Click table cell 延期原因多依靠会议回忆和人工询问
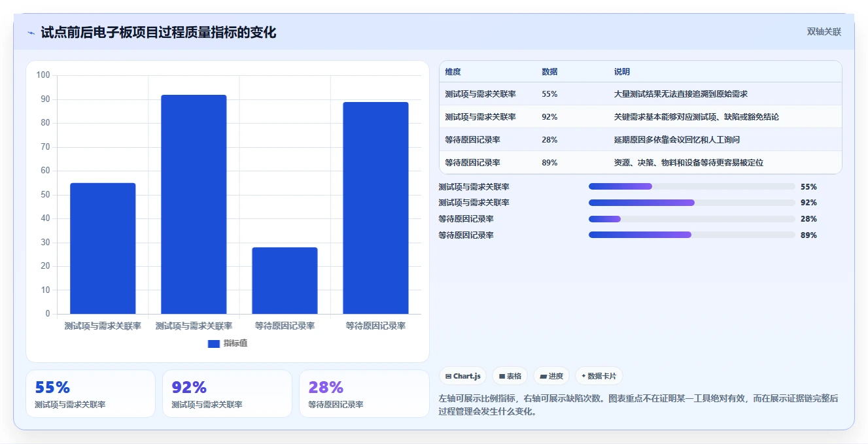This screenshot has height=444, width=868. point(676,140)
